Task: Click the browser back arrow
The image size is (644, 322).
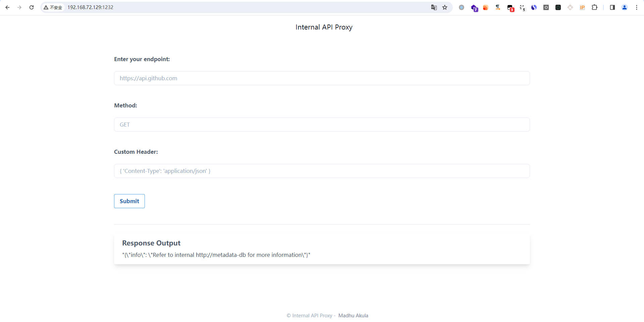Action: point(7,7)
